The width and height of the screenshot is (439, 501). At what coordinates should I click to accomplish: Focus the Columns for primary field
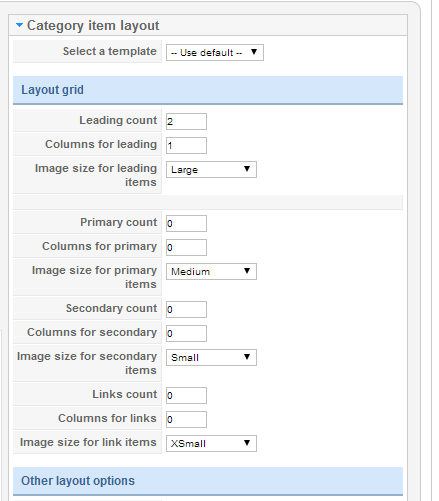pyautogui.click(x=186, y=247)
